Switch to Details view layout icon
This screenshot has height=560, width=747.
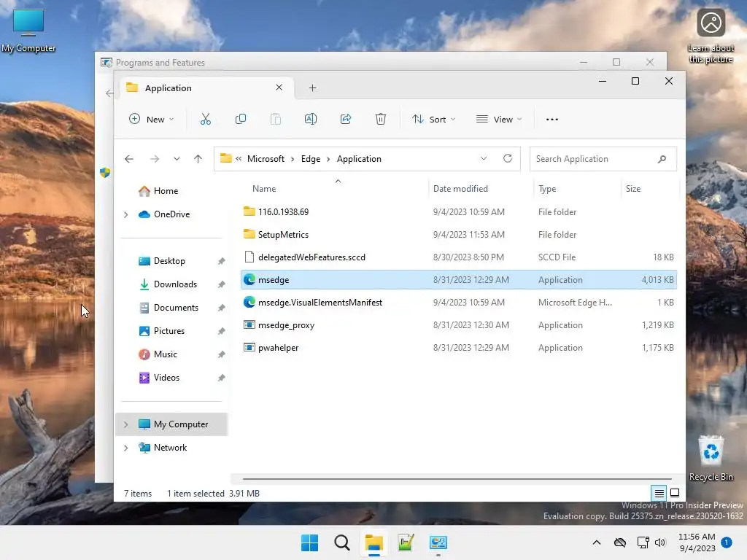point(659,494)
